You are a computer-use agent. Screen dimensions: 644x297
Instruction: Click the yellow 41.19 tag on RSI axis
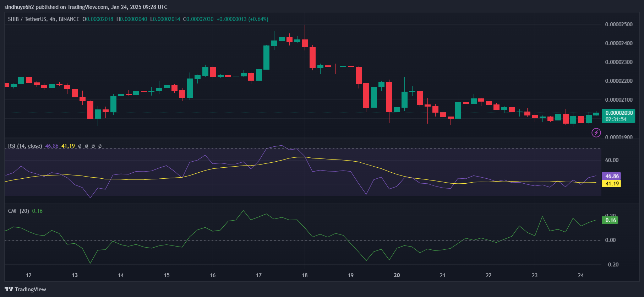(612, 184)
